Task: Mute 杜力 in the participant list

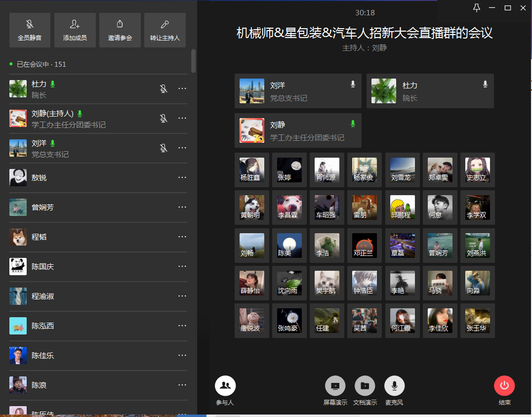Action: pyautogui.click(x=164, y=89)
